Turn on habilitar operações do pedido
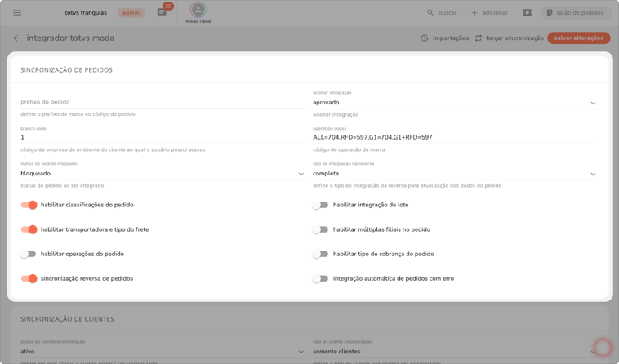Viewport: 619px width, 364px height. (x=29, y=254)
